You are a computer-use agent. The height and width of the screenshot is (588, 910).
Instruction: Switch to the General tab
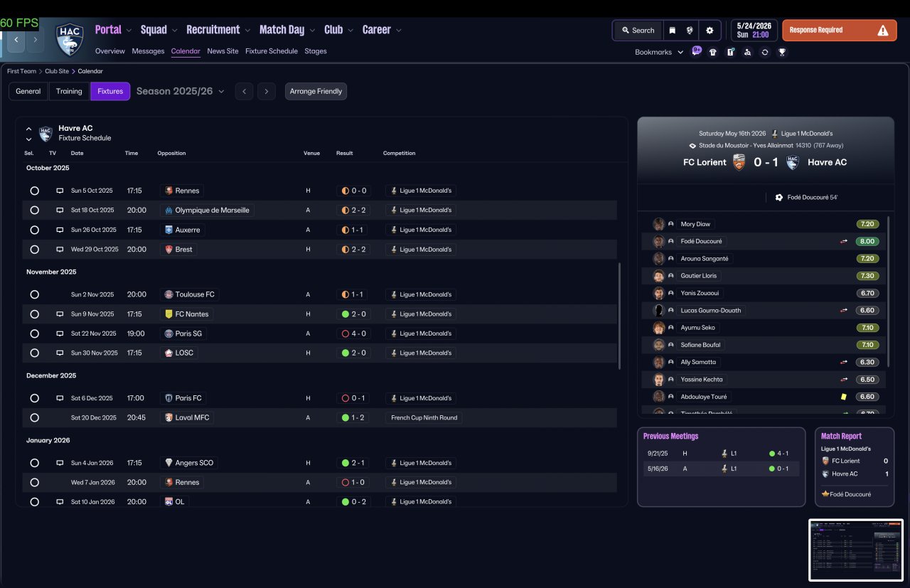point(28,91)
